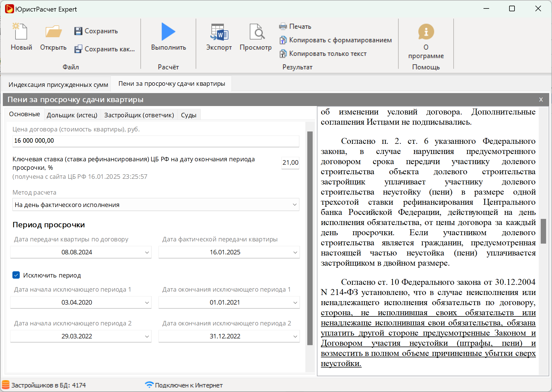552x392 pixels.
Task: Select the Пени за просрочку сдачи квартиры tab
Action: pos(172,84)
